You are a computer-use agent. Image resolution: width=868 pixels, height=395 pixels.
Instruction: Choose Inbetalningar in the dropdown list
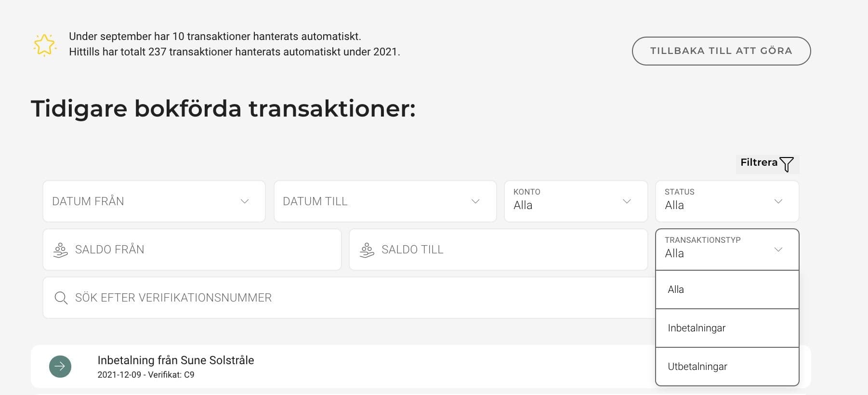coord(726,328)
